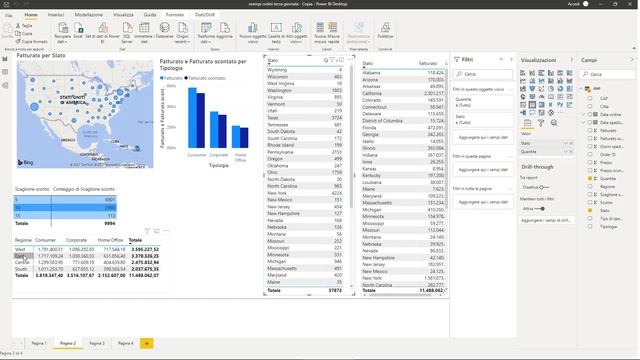Click the Fatturato legend color dot
640x360 pixels.
pos(162,78)
